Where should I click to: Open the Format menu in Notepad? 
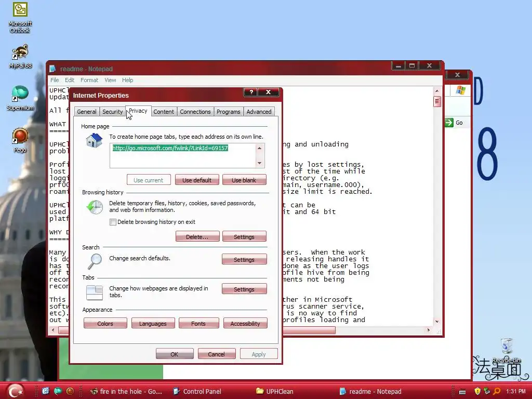tap(89, 80)
